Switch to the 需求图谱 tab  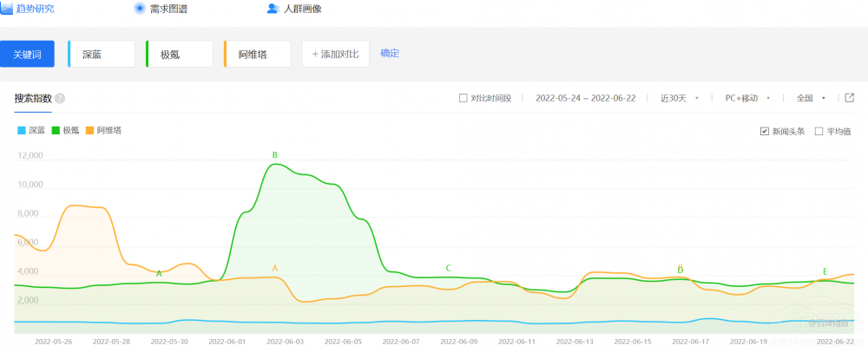pyautogui.click(x=168, y=9)
